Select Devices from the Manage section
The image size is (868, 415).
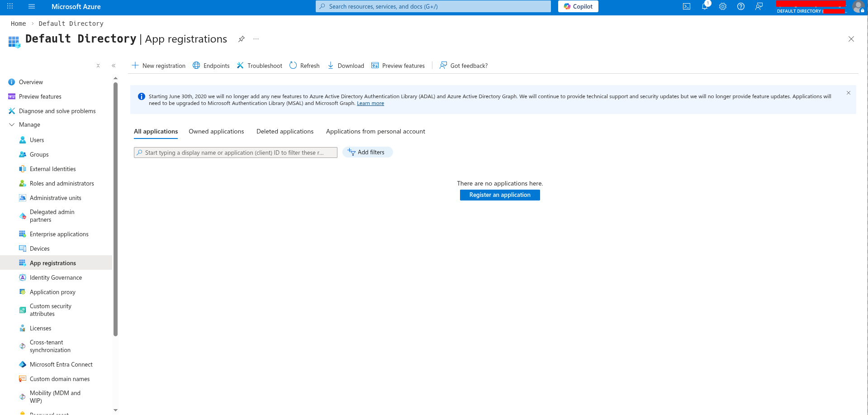40,248
